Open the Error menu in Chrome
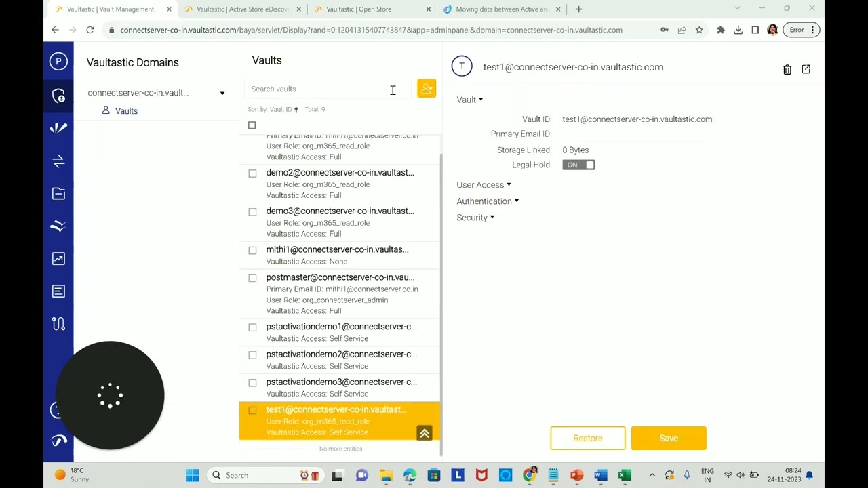868x488 pixels. pos(802,30)
